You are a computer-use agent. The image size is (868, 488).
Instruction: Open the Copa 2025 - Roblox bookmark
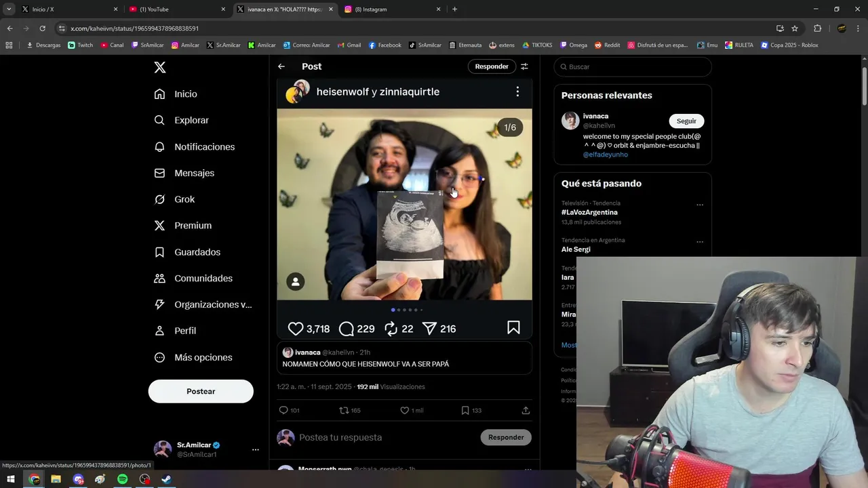click(789, 45)
